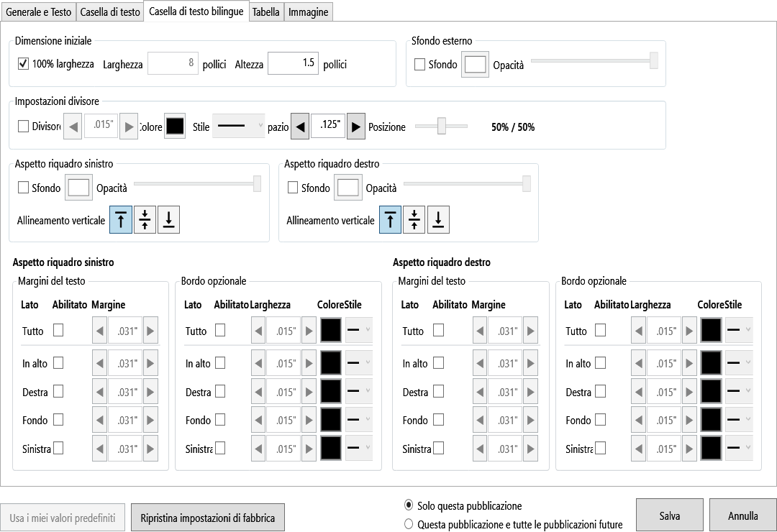The width and height of the screenshot is (777, 532).
Task: Increase right pane Fondo margin arrow
Action: pyautogui.click(x=531, y=420)
